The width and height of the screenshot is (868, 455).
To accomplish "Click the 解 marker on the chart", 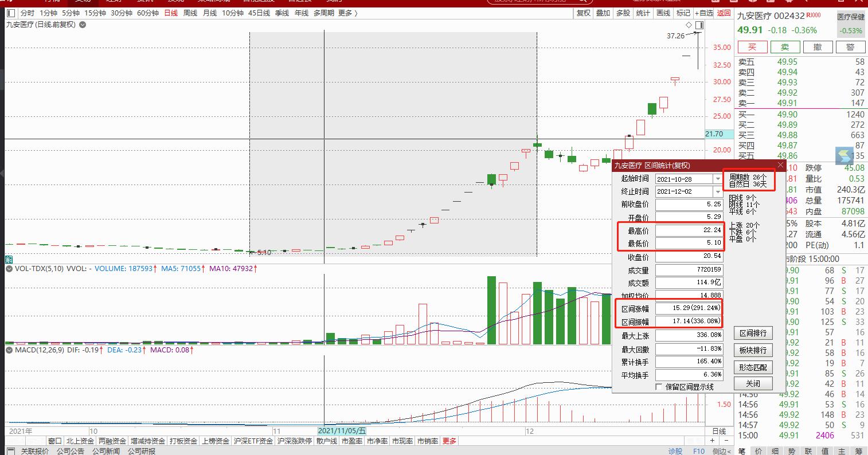I will (9, 259).
